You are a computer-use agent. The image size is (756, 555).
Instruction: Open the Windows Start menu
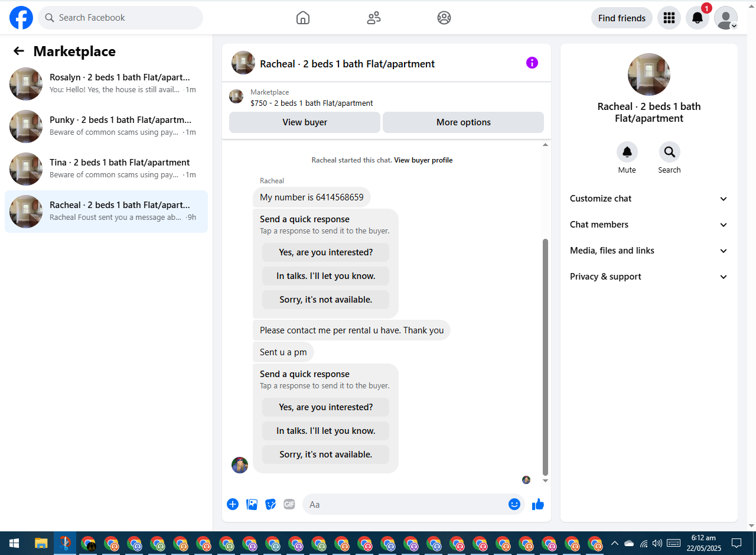click(14, 543)
